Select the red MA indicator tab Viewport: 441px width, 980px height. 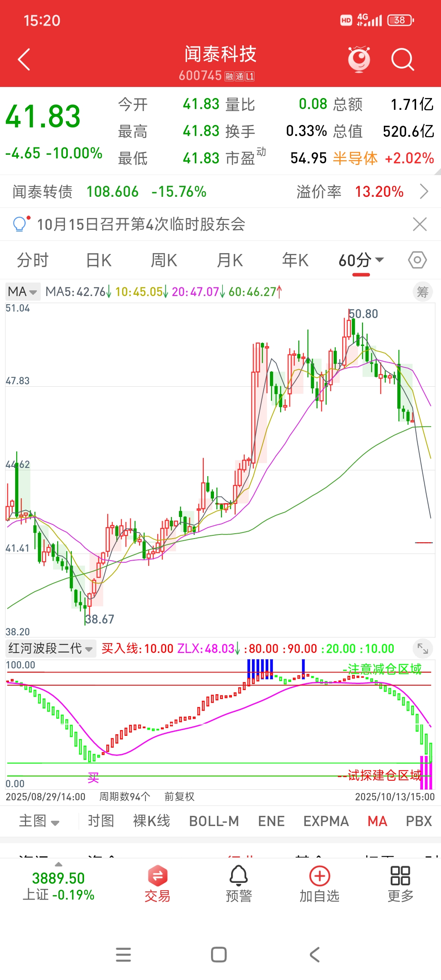[x=377, y=821]
